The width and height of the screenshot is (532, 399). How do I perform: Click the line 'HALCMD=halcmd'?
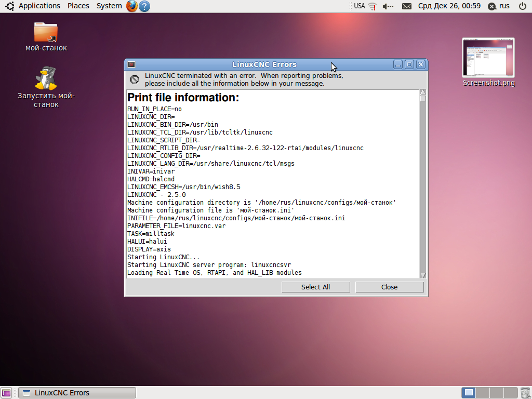(151, 179)
